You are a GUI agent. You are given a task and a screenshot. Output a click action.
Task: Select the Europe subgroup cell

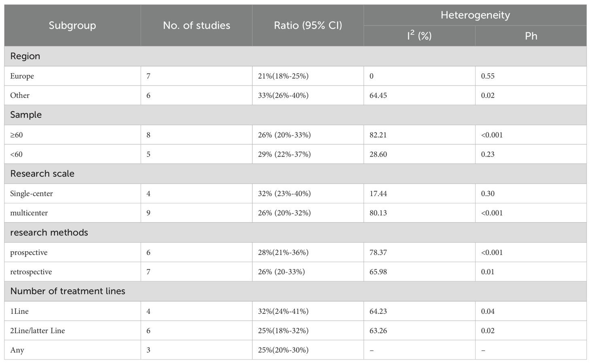pos(72,76)
